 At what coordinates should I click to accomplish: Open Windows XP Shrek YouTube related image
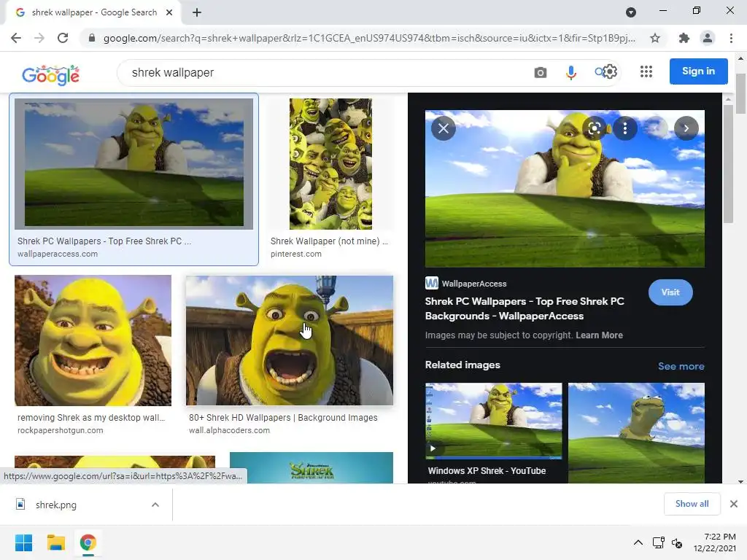(x=493, y=421)
